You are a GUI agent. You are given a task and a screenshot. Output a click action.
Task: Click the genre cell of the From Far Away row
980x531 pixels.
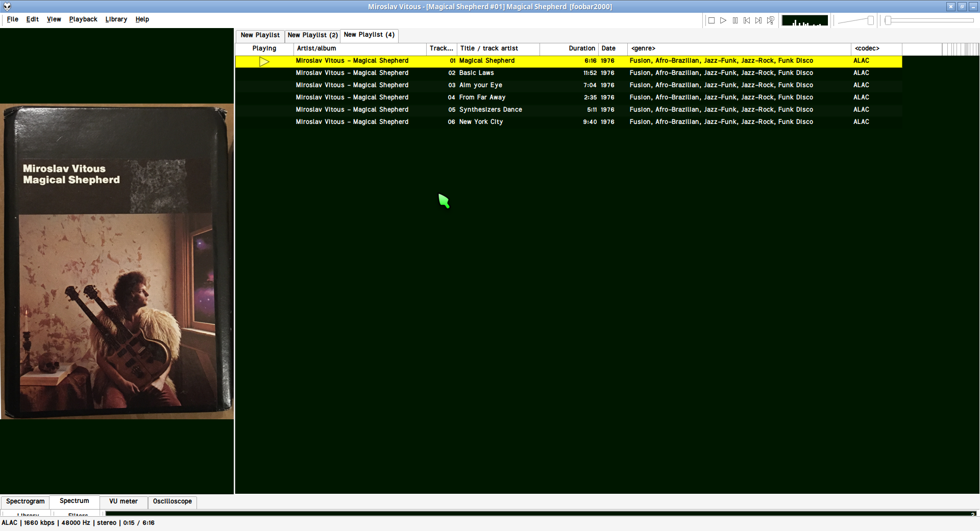721,97
